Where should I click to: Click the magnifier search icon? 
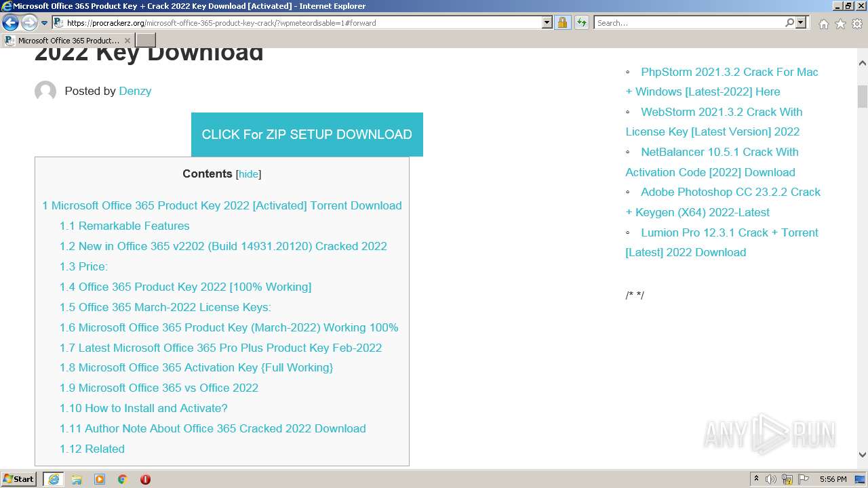coord(789,22)
